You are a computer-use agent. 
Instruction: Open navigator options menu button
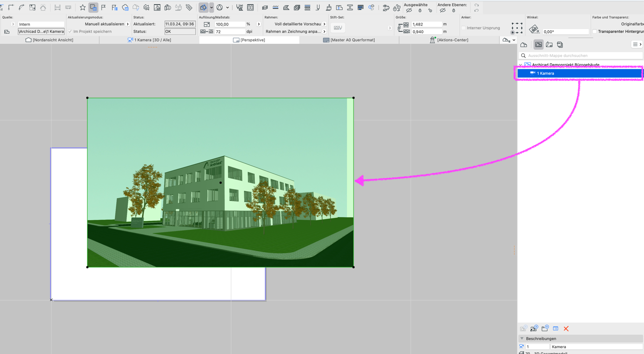coord(637,45)
